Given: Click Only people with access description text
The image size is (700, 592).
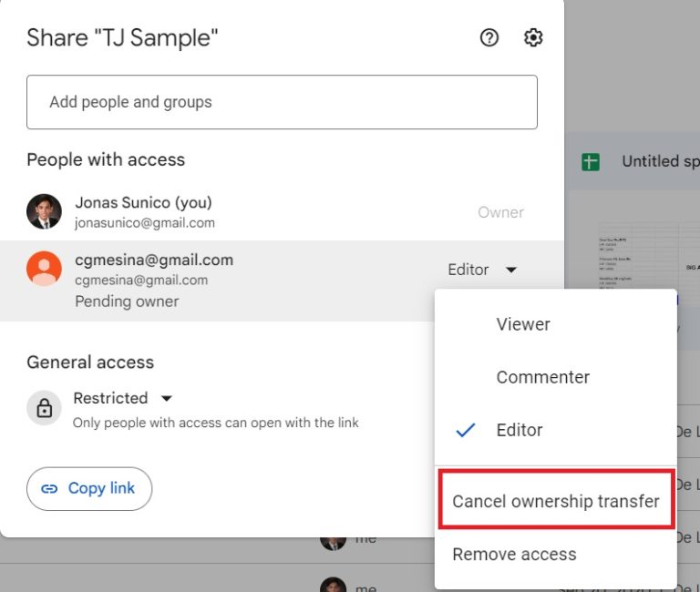Looking at the screenshot, I should pos(216,423).
